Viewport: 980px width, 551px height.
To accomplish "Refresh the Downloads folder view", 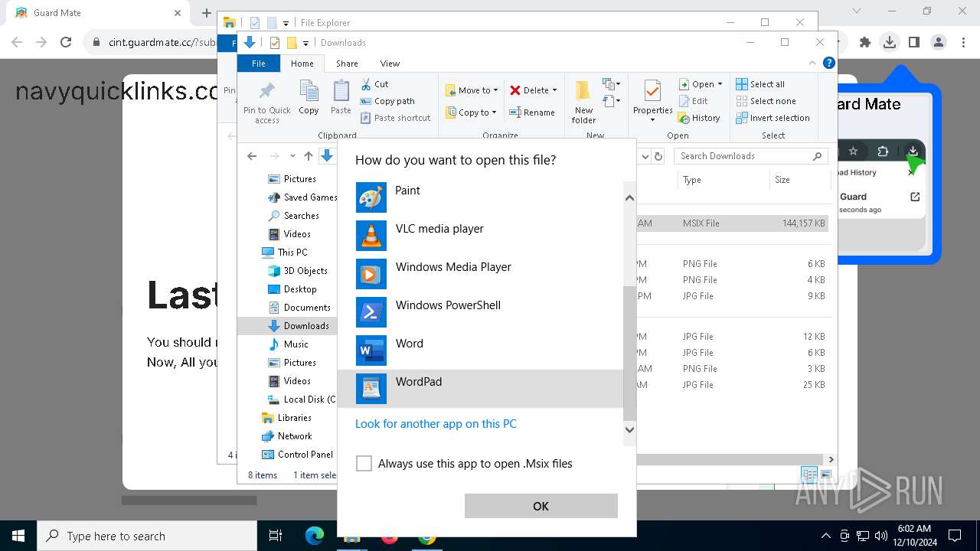I will [x=658, y=156].
